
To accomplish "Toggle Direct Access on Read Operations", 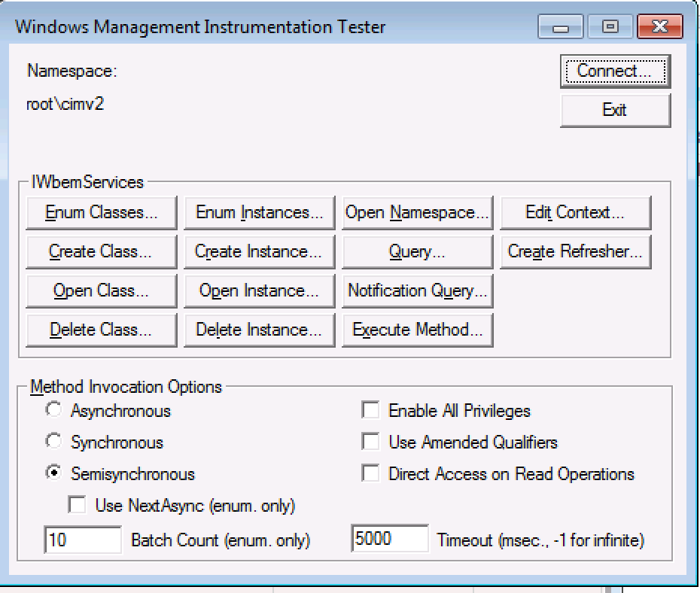I will coord(370,473).
